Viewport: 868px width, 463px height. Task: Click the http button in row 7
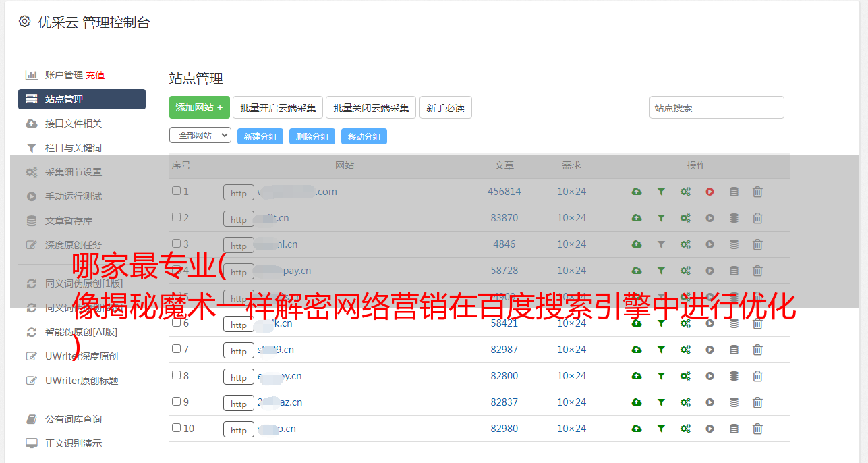tap(239, 351)
